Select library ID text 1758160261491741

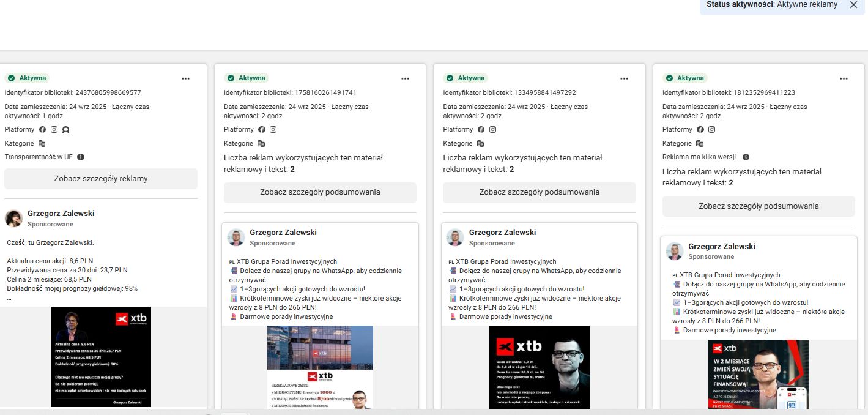coord(325,93)
